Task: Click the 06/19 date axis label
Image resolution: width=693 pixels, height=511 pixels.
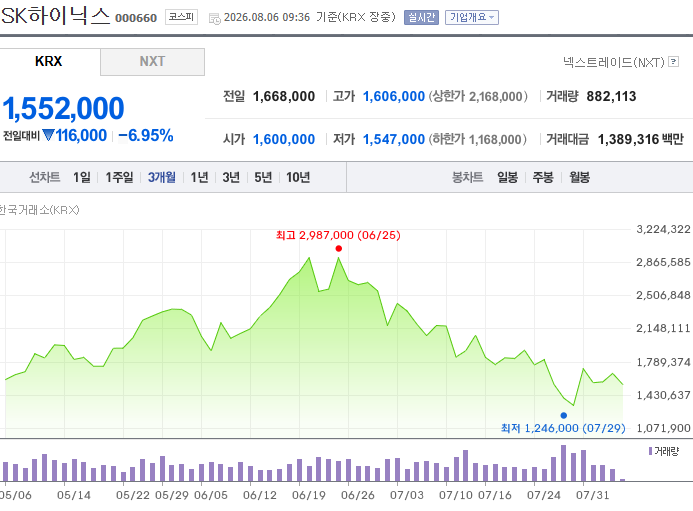Action: (308, 495)
